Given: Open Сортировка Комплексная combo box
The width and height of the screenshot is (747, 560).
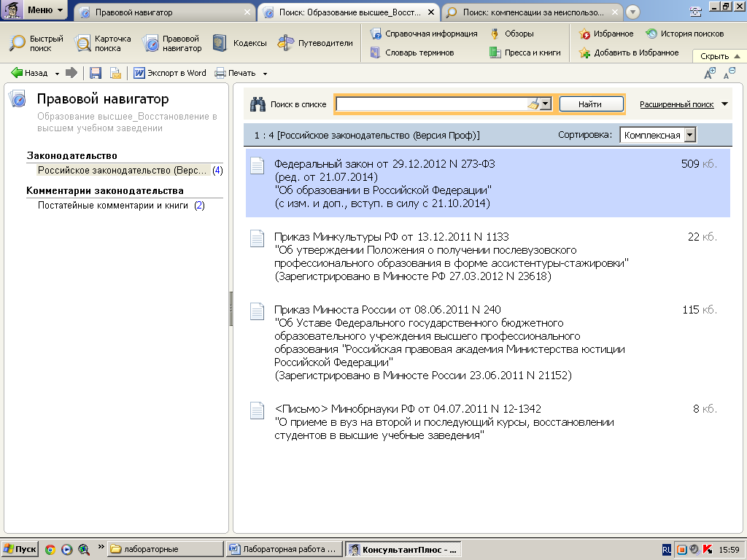Looking at the screenshot, I should 658,135.
